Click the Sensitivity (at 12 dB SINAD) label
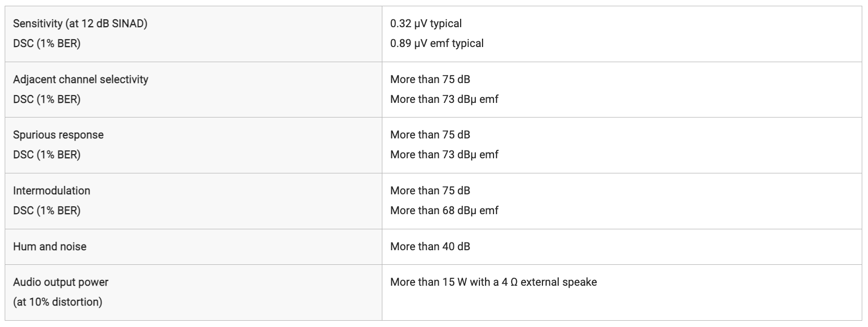This screenshot has width=868, height=327. coord(80,24)
